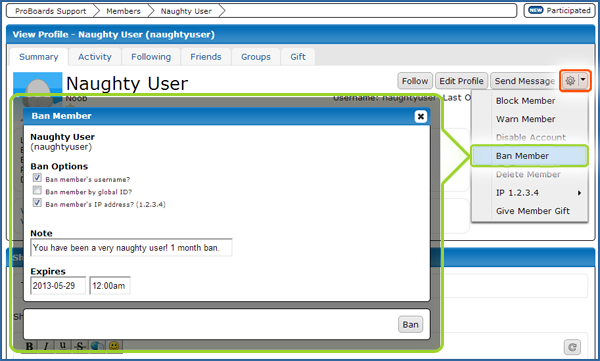Open the Gift tab

[298, 57]
